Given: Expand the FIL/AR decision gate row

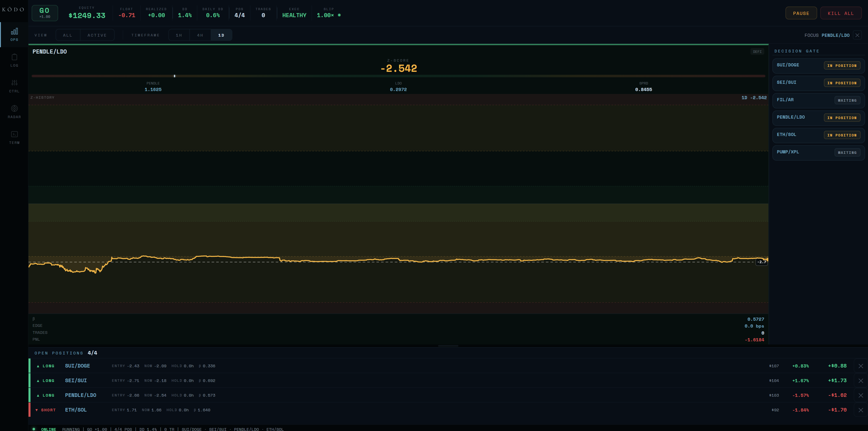Looking at the screenshot, I should (818, 100).
